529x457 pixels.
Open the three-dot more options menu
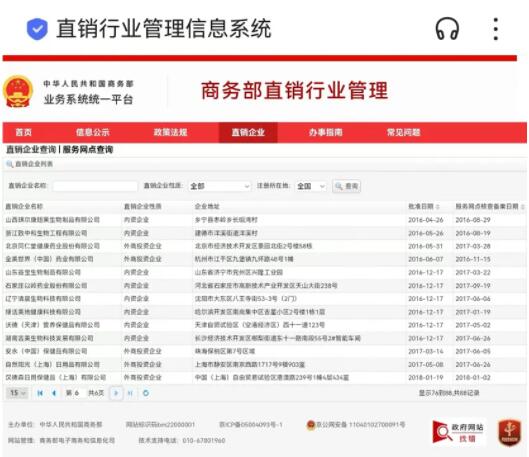(x=496, y=29)
